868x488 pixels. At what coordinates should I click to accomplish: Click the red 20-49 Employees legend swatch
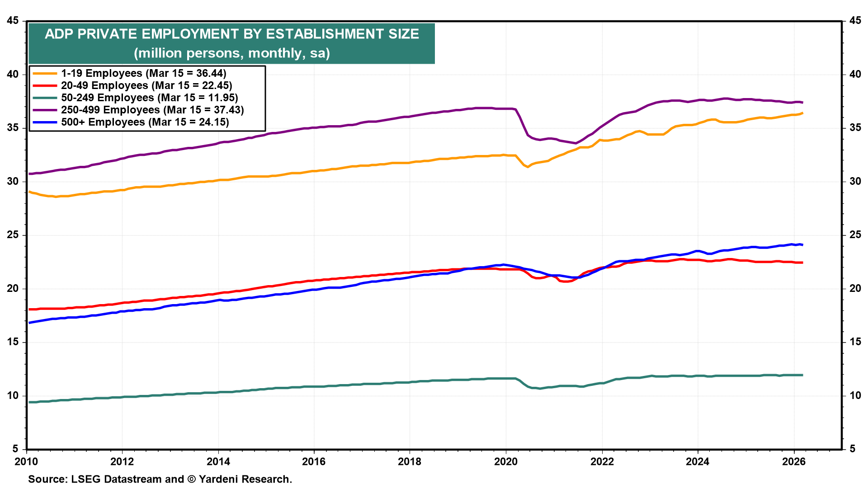tap(44, 86)
